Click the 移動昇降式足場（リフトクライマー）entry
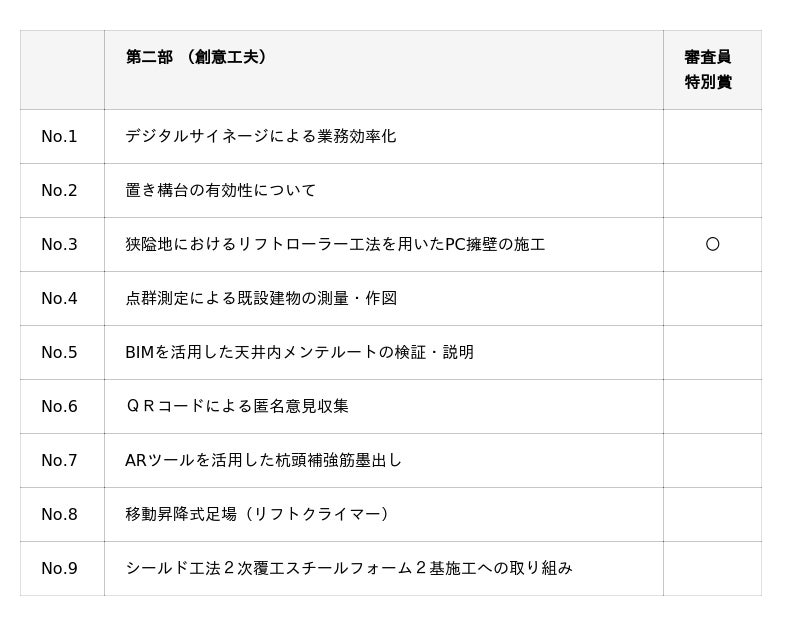 pos(258,514)
